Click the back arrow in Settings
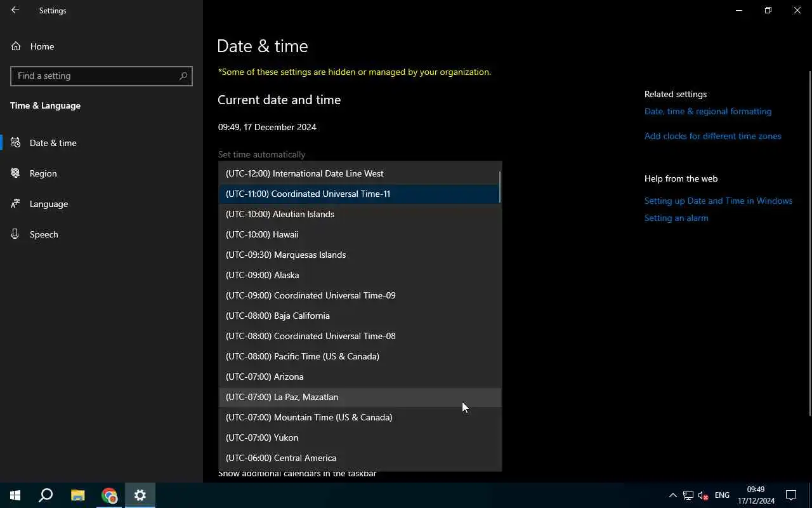Screen dimensions: 812x508 (x=15, y=10)
